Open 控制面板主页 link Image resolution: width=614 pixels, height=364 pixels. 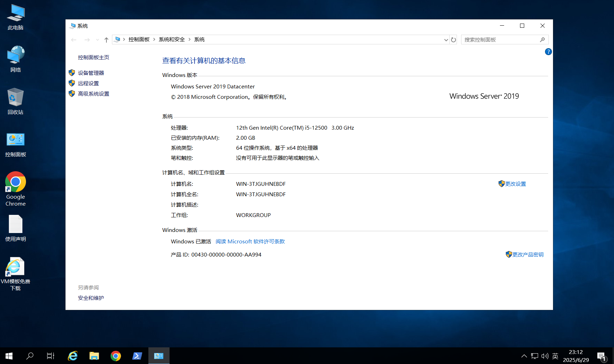(x=94, y=58)
